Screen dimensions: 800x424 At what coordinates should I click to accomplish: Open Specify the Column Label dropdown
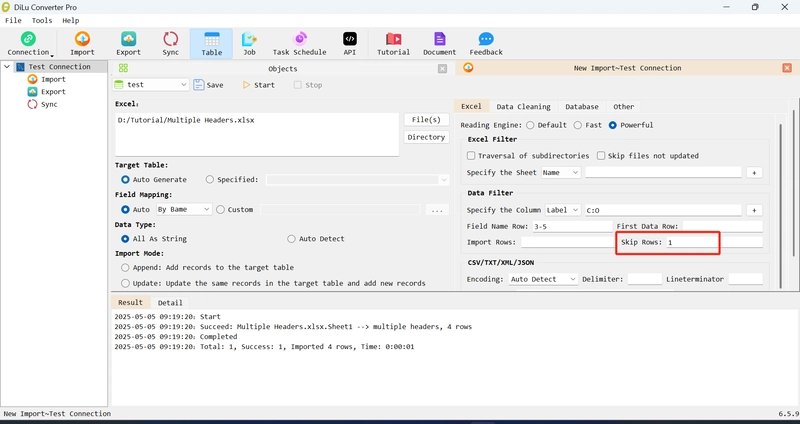point(563,210)
